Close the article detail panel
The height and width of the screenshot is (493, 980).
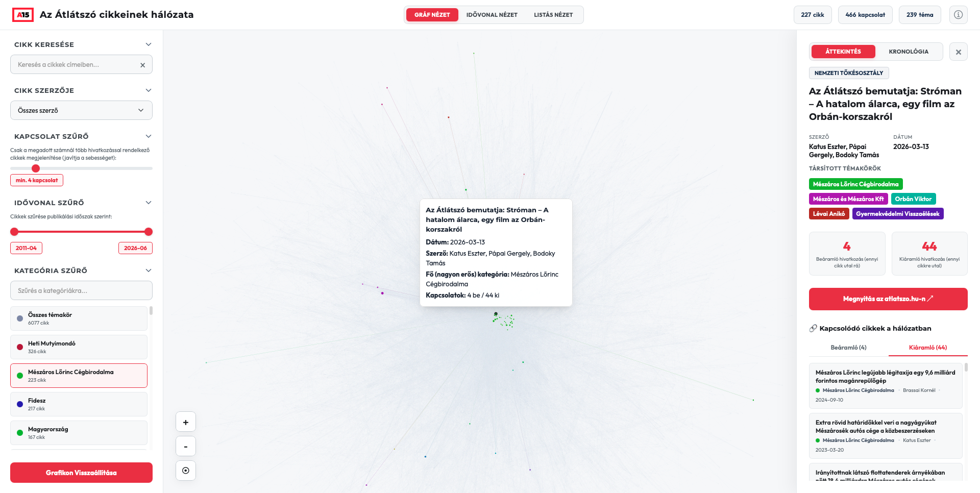[958, 52]
